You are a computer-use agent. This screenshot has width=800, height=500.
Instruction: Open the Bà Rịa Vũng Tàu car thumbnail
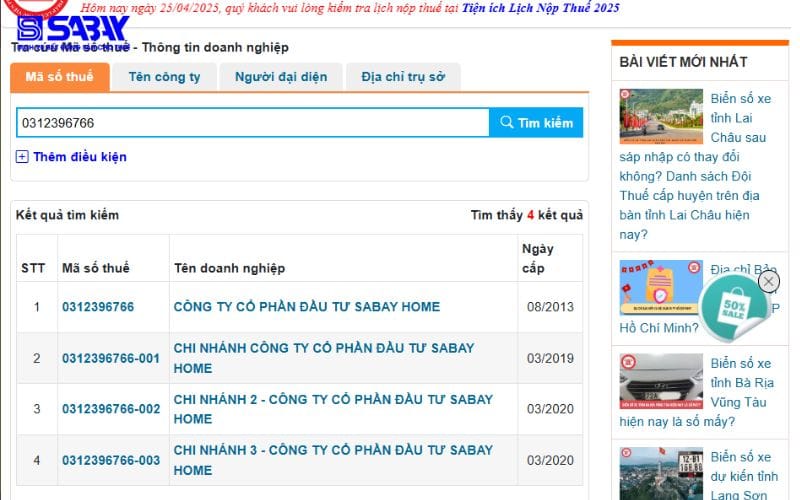click(x=661, y=381)
